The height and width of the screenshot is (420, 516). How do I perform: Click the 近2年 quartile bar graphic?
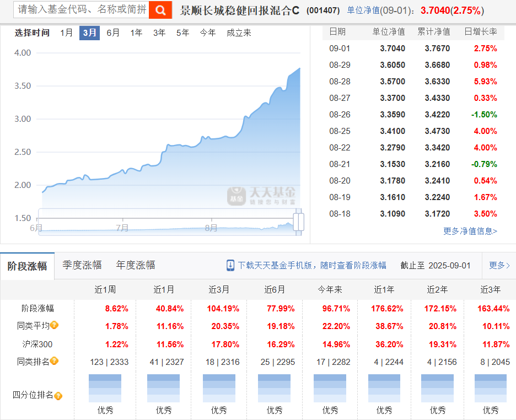pos(437,388)
